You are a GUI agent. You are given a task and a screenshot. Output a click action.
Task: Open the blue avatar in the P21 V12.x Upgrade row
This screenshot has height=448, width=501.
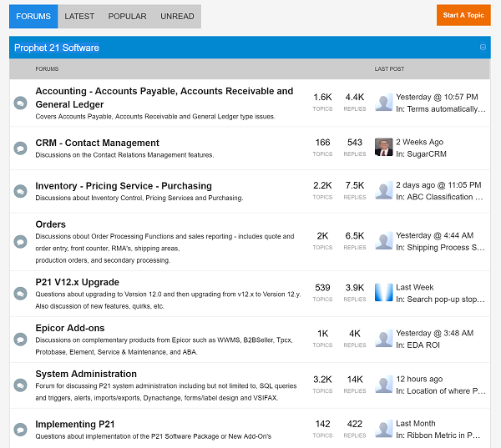coord(384,293)
